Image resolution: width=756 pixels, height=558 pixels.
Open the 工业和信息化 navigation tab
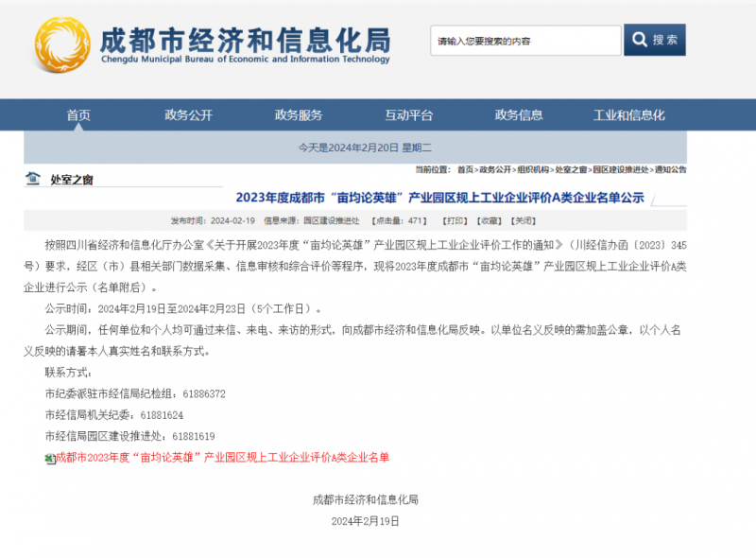(628, 114)
